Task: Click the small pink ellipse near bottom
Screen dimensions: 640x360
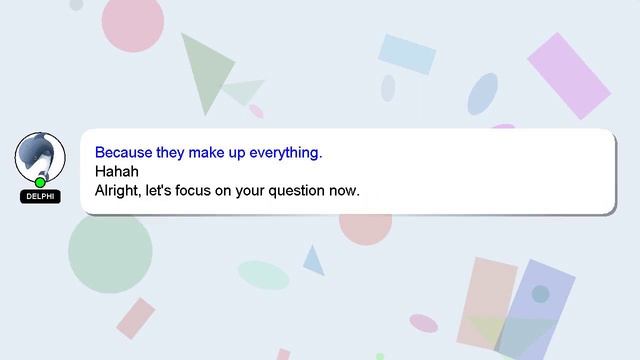Action: (x=424, y=323)
